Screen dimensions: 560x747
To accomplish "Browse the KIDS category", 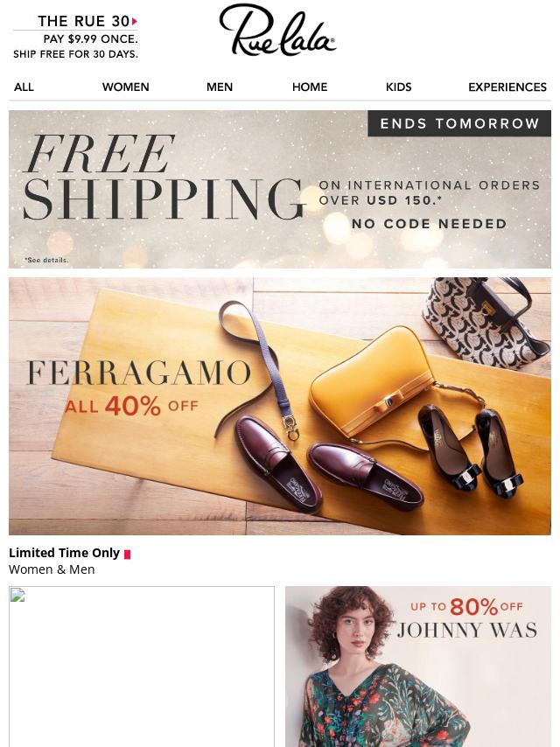I will click(x=398, y=87).
